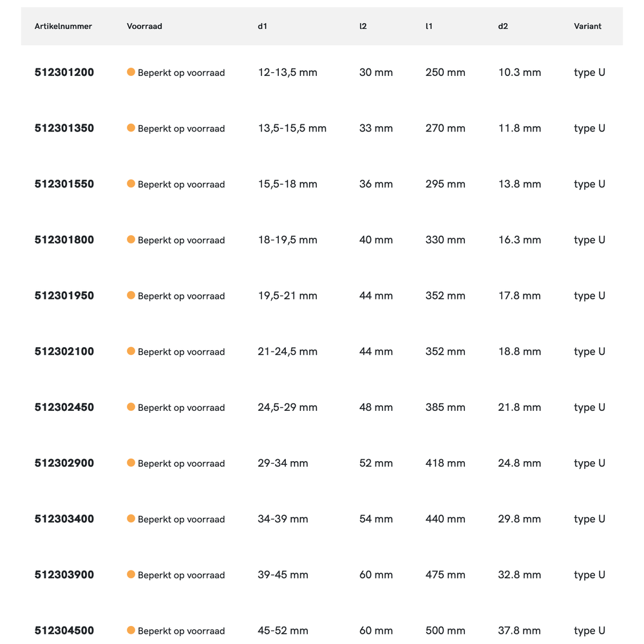Click the Voorraad column header
Viewport: 644px width, 644px height.
coord(144,26)
